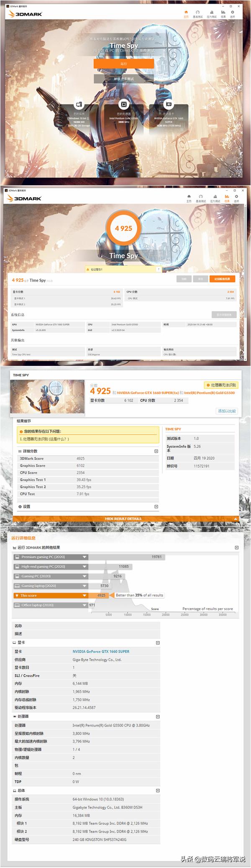251x868 pixels.
Task: Click the 选项 gear icon in the results window
Action: click(x=236, y=196)
